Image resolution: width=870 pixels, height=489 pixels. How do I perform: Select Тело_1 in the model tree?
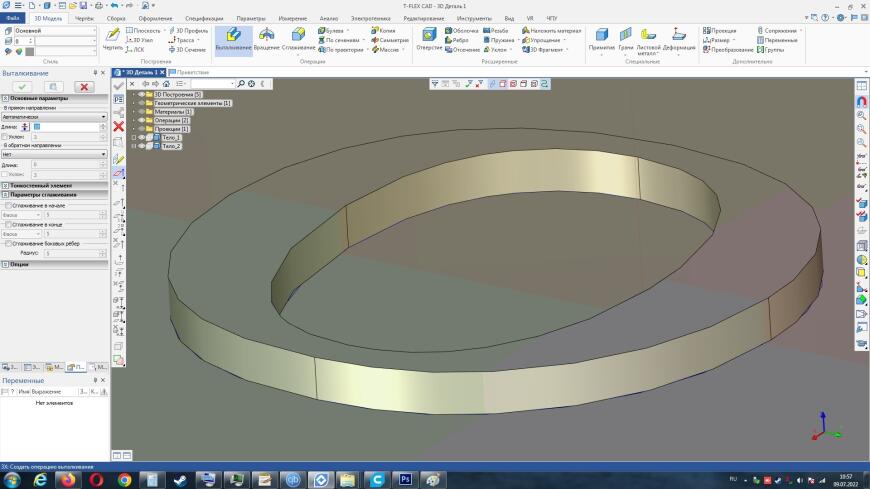click(171, 138)
